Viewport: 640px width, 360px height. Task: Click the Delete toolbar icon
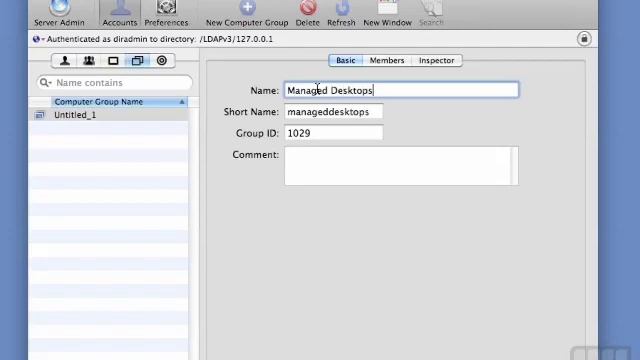[308, 12]
